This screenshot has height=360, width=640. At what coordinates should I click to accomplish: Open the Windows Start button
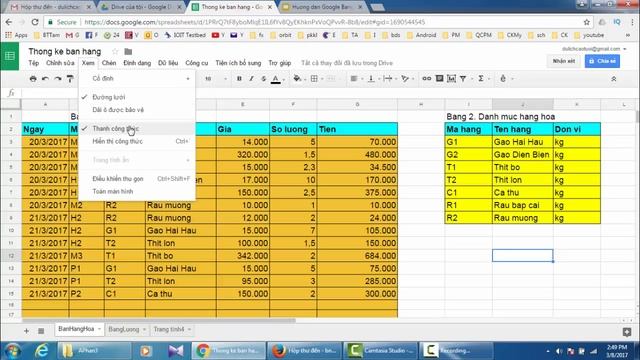[13, 351]
